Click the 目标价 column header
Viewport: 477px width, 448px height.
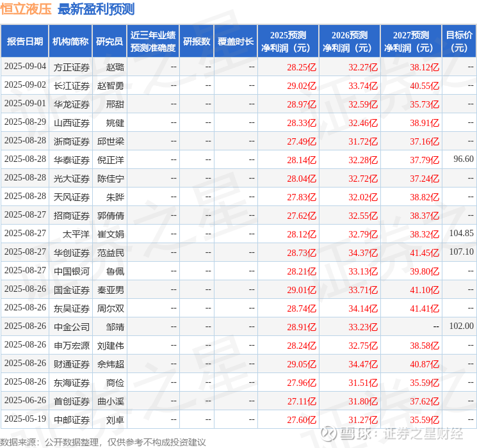[459, 42]
